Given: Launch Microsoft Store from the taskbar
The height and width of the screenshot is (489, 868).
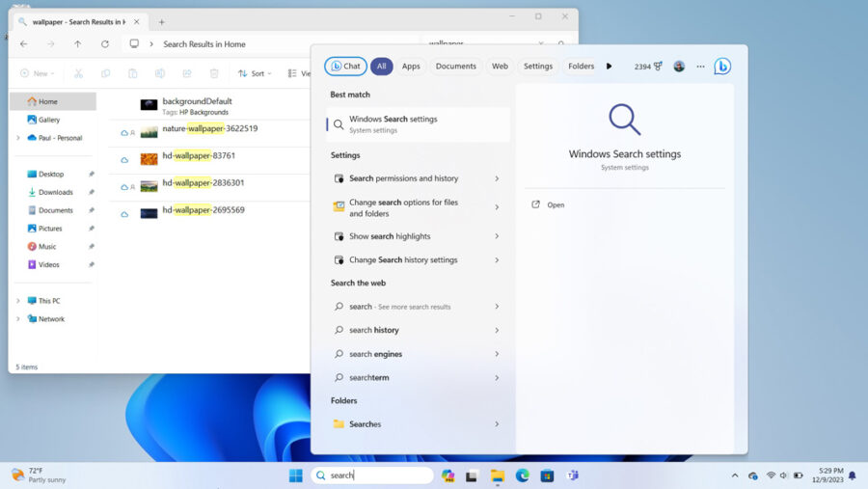Looking at the screenshot, I should coord(547,475).
